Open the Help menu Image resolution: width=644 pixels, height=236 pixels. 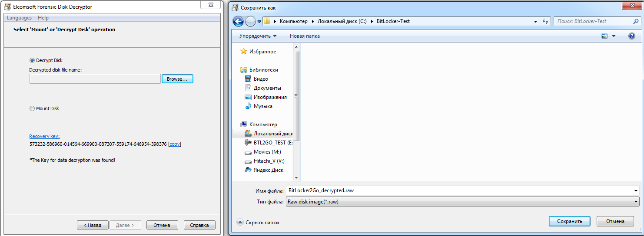click(x=43, y=18)
